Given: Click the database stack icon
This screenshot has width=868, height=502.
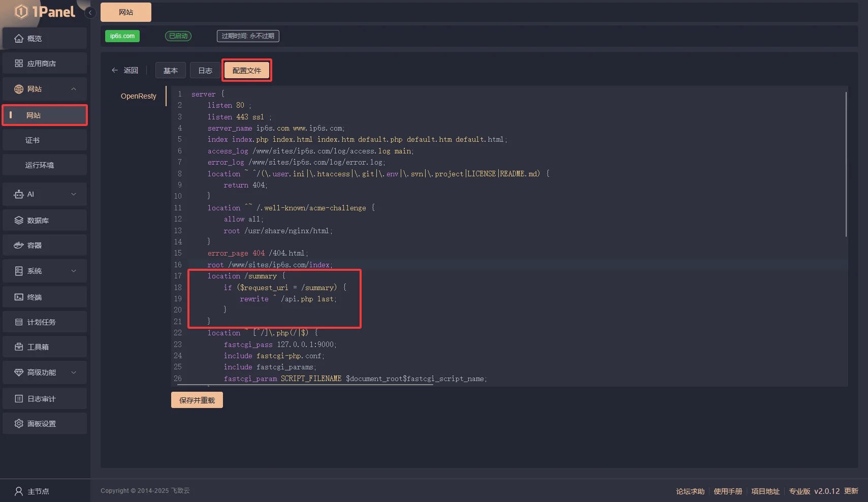Looking at the screenshot, I should click(19, 221).
